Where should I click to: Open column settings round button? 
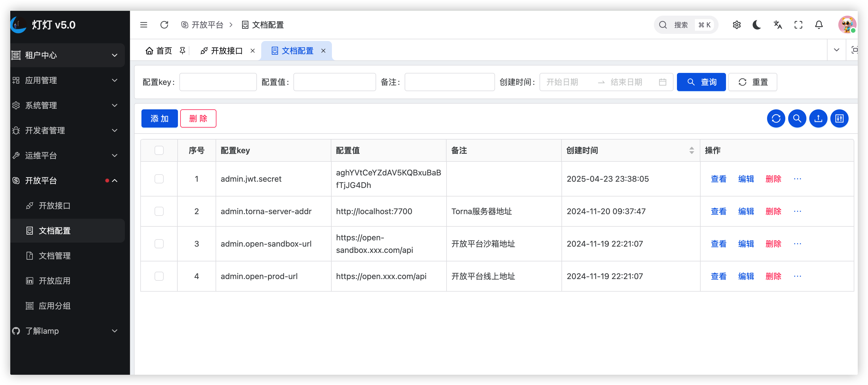tap(839, 118)
